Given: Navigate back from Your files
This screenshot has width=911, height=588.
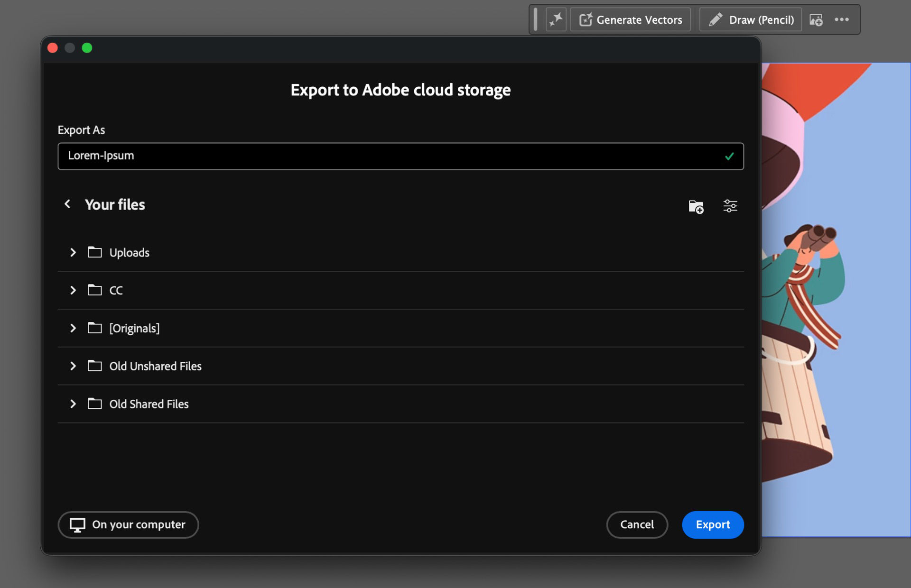Looking at the screenshot, I should (67, 204).
